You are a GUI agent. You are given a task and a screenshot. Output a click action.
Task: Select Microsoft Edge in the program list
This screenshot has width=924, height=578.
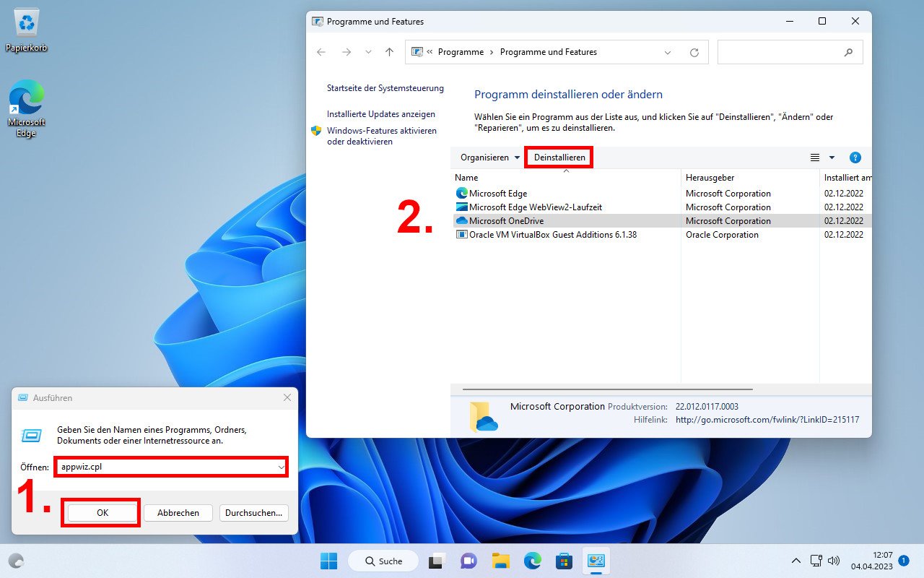pyautogui.click(x=497, y=193)
